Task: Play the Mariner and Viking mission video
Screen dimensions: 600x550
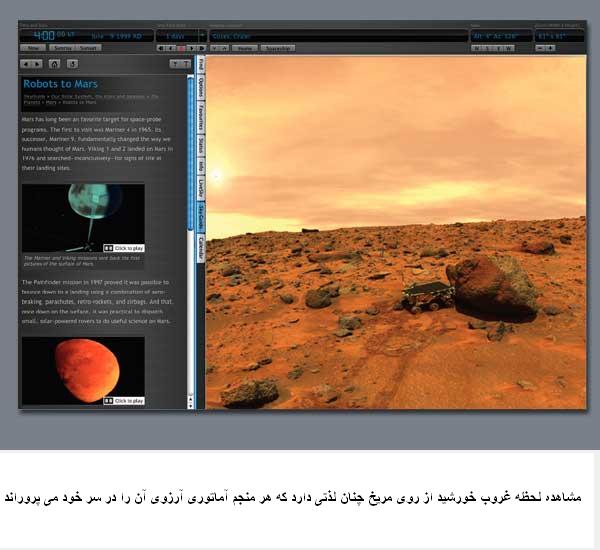Action: click(124, 248)
